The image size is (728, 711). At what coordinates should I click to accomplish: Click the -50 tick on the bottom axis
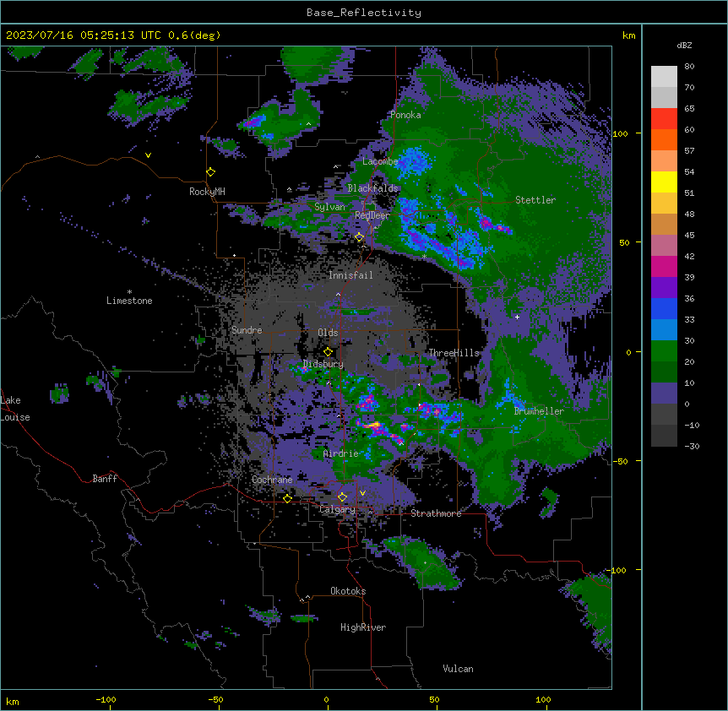(x=215, y=699)
